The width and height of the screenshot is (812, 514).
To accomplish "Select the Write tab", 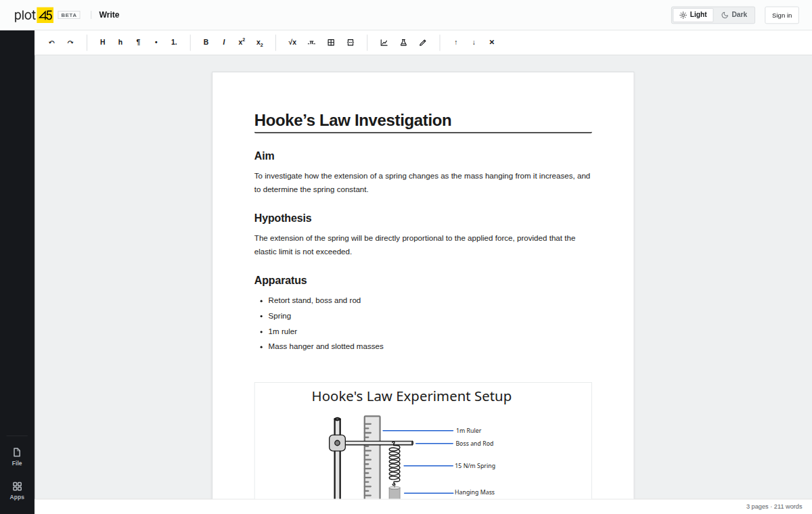I will pyautogui.click(x=109, y=15).
